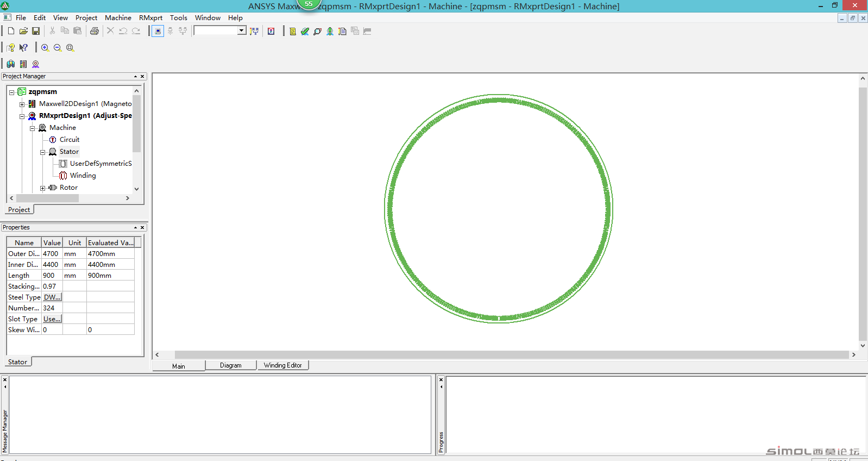Fit all with the zoom-fit magnifier
This screenshot has height=461, width=868.
70,48
